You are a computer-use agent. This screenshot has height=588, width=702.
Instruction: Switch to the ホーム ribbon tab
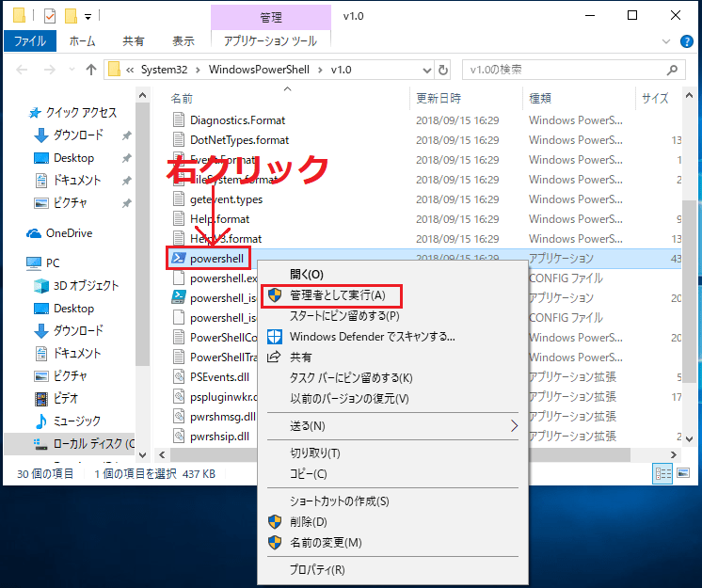(x=83, y=41)
